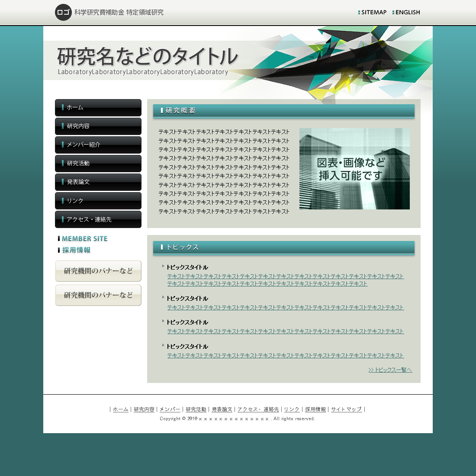Visit the MEMBER SITE link

click(83, 239)
